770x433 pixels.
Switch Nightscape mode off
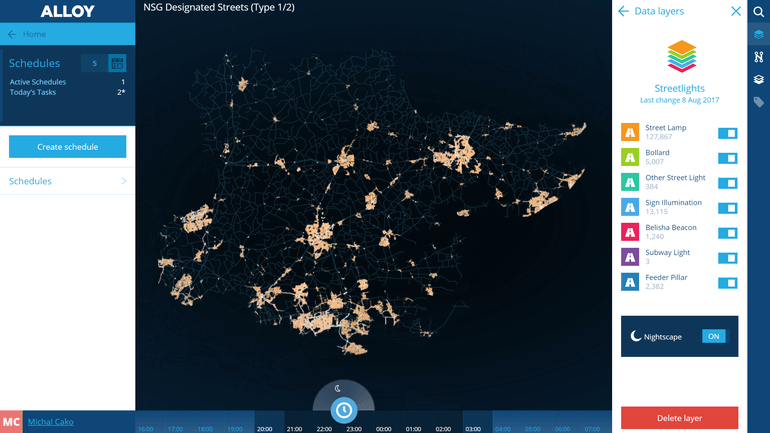(x=714, y=337)
